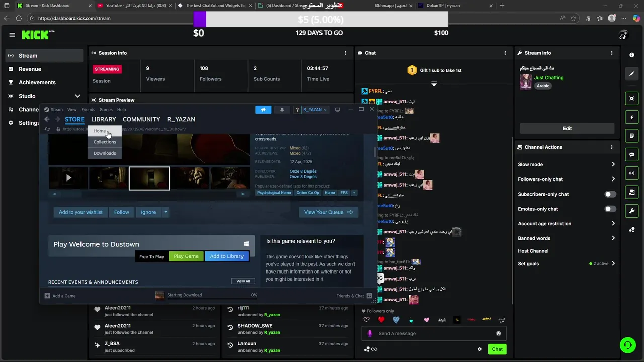The height and width of the screenshot is (362, 644).
Task: Click Add a Game plus icon in Steam
Action: coord(47,296)
